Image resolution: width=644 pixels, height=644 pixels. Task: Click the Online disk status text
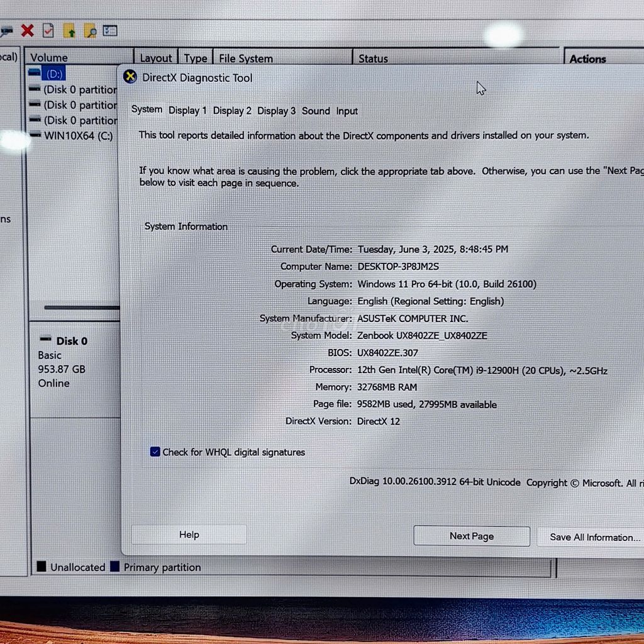coord(54,383)
